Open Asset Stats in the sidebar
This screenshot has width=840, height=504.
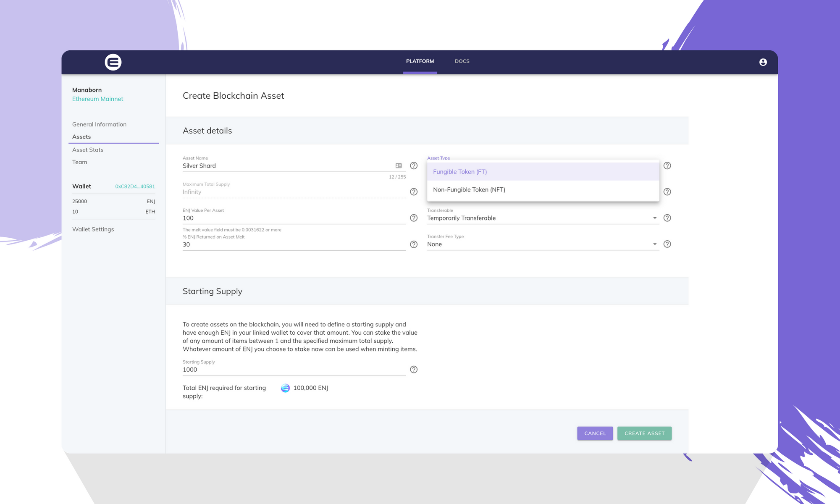(x=88, y=150)
